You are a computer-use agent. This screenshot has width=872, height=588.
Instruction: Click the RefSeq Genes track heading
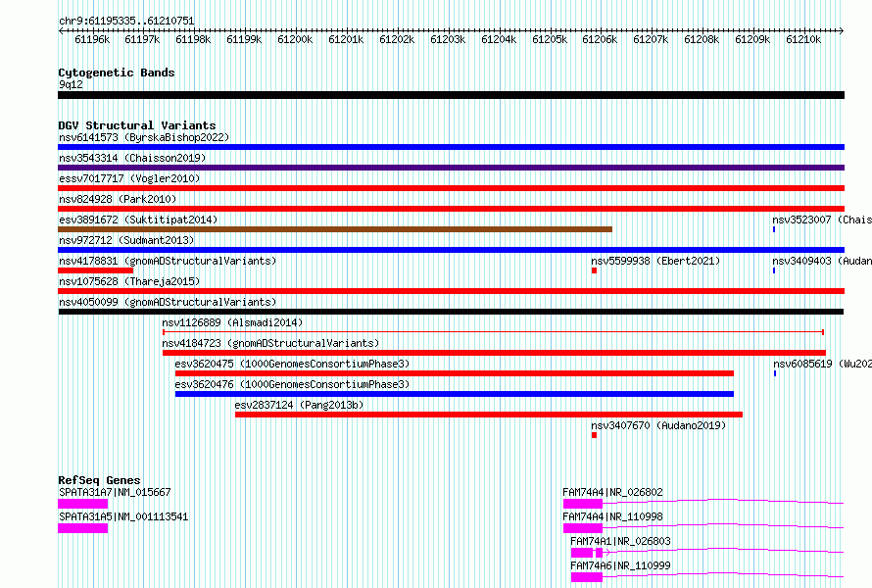pos(99,480)
